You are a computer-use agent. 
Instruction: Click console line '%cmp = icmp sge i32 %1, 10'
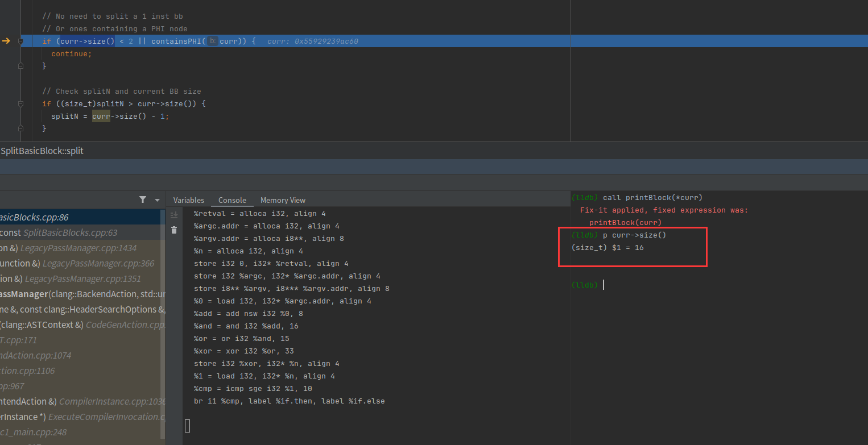coord(253,389)
